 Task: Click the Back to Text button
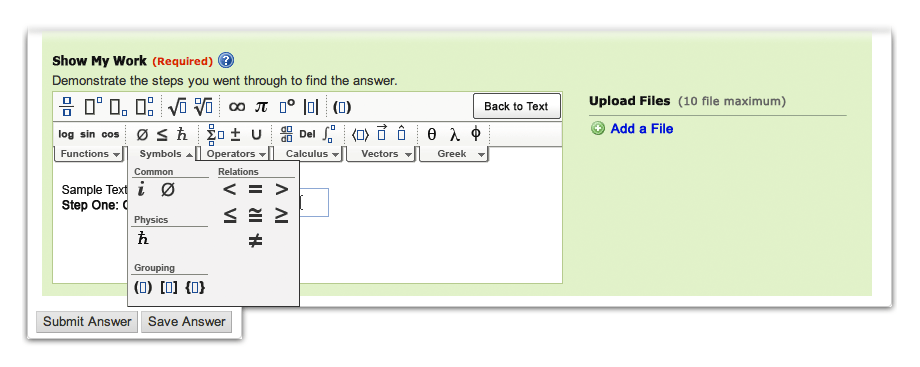[x=516, y=106]
